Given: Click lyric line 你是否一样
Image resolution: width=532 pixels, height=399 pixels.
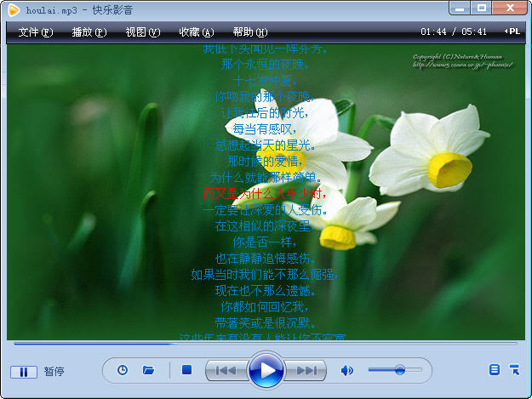Looking at the screenshot, I should point(265,242).
